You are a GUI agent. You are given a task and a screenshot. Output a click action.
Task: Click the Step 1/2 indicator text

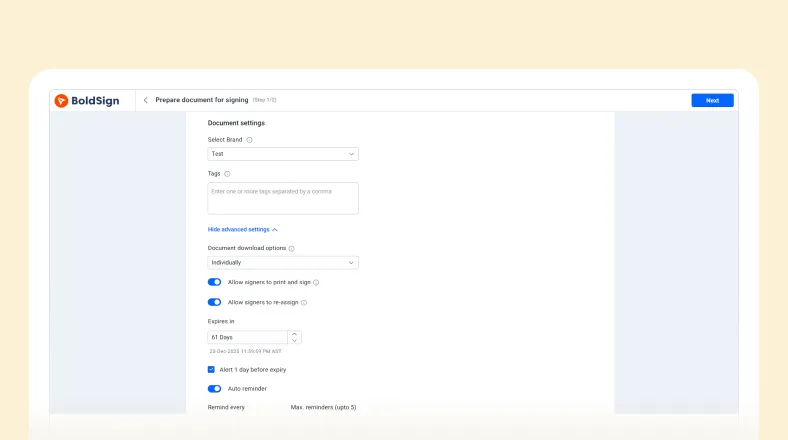[264, 100]
